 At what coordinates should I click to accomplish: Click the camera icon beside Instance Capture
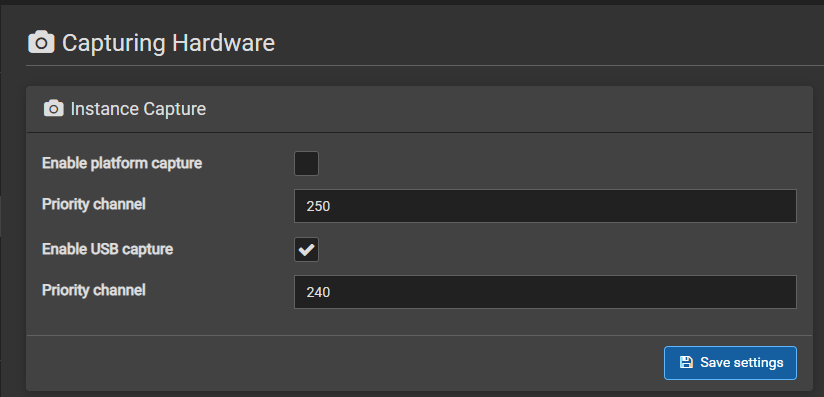pos(54,109)
